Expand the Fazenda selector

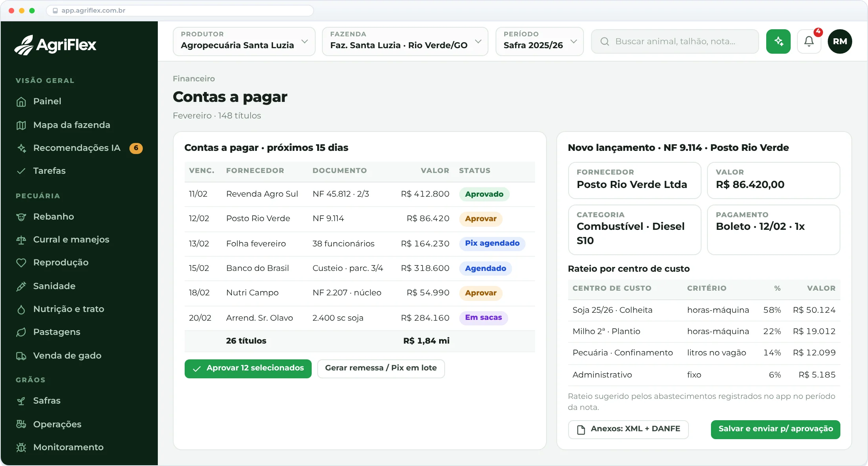(405, 41)
